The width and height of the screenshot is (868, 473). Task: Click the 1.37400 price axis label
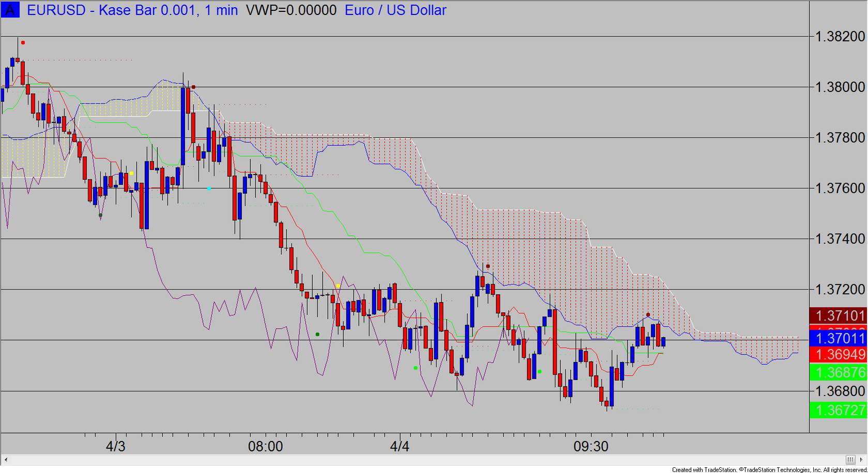tap(840, 239)
